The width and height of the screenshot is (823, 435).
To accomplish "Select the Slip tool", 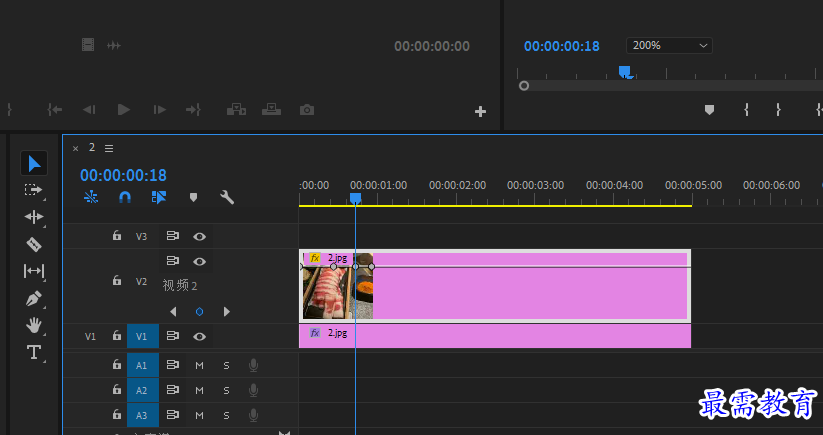I will click(x=34, y=271).
